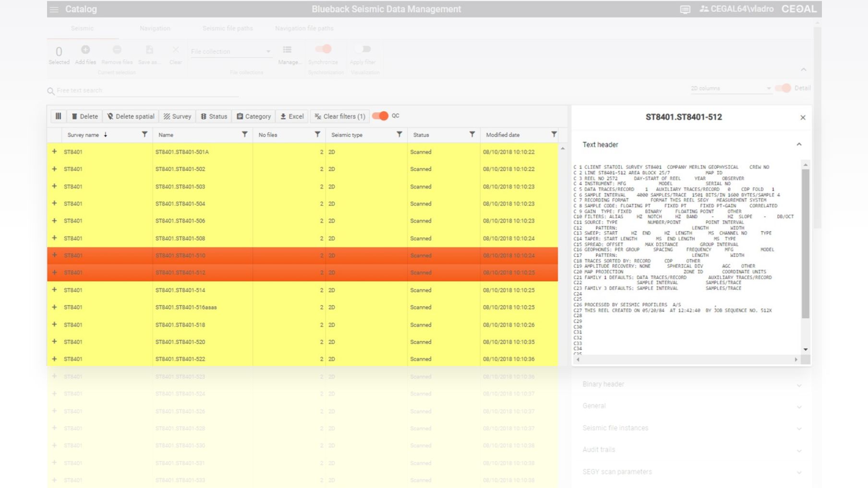Screen dimensions: 868x488
Task: Toggle the Apply filter switch
Action: [363, 49]
